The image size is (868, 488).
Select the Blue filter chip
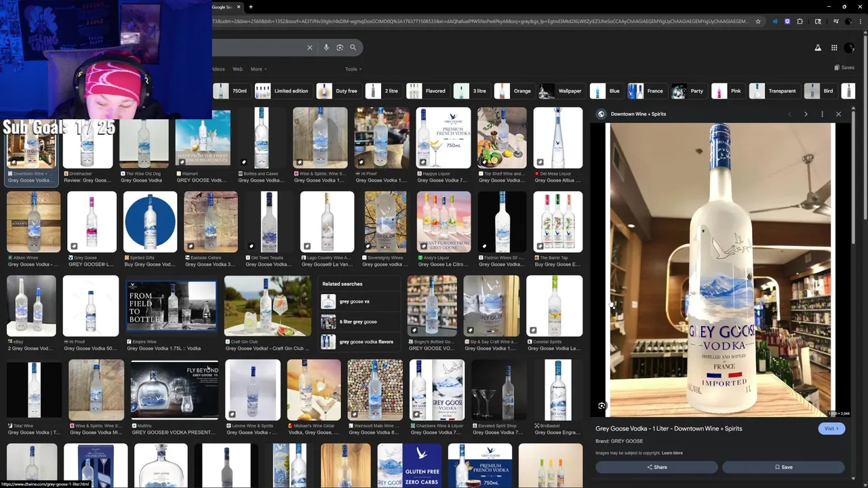(x=606, y=91)
